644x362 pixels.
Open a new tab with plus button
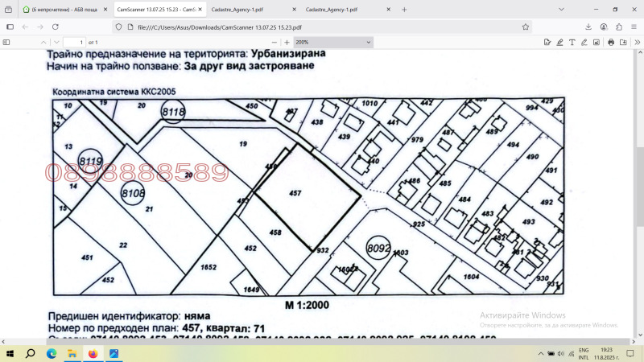click(404, 9)
